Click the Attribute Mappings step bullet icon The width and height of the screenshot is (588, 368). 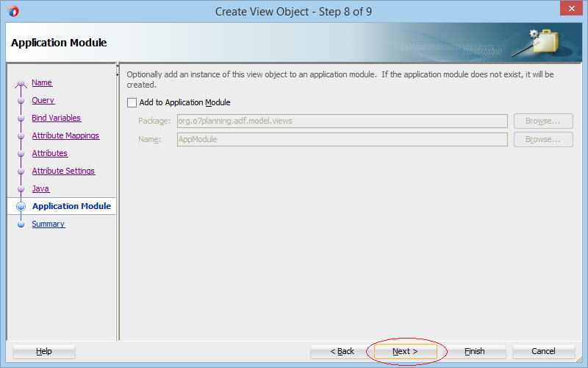[x=21, y=136]
